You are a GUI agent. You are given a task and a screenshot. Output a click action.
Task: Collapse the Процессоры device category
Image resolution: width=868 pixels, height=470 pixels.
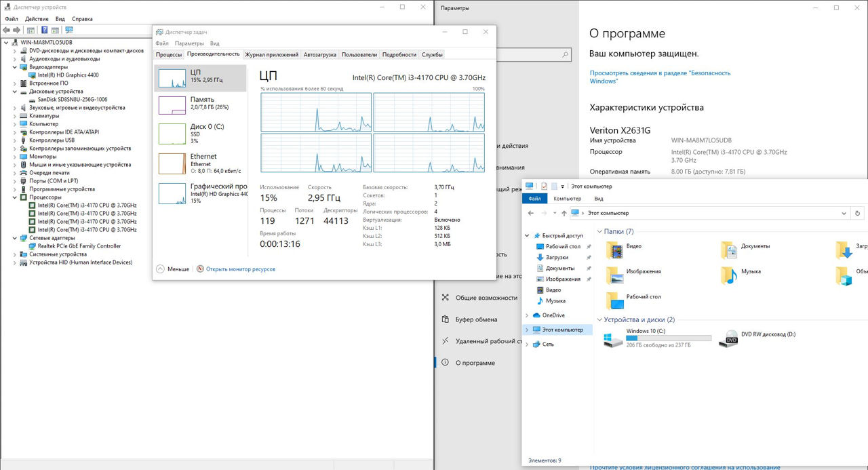tap(16, 197)
